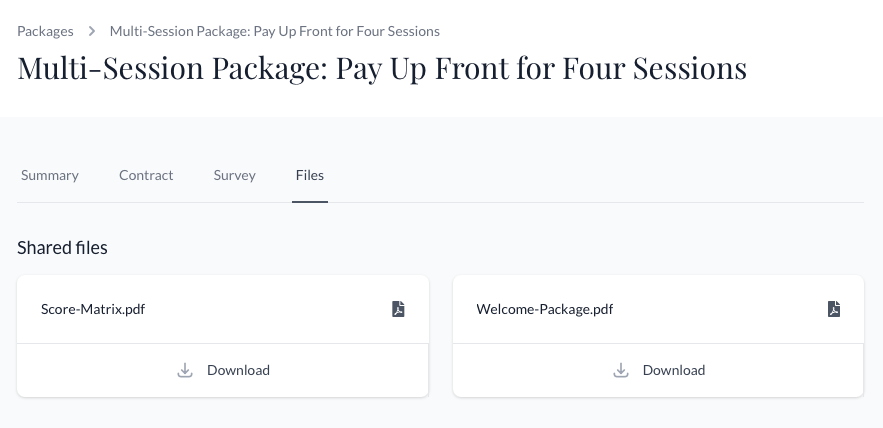Image resolution: width=883 pixels, height=428 pixels.
Task: Click the PDF icon beside Score-Matrix.pdf
Action: (x=398, y=309)
